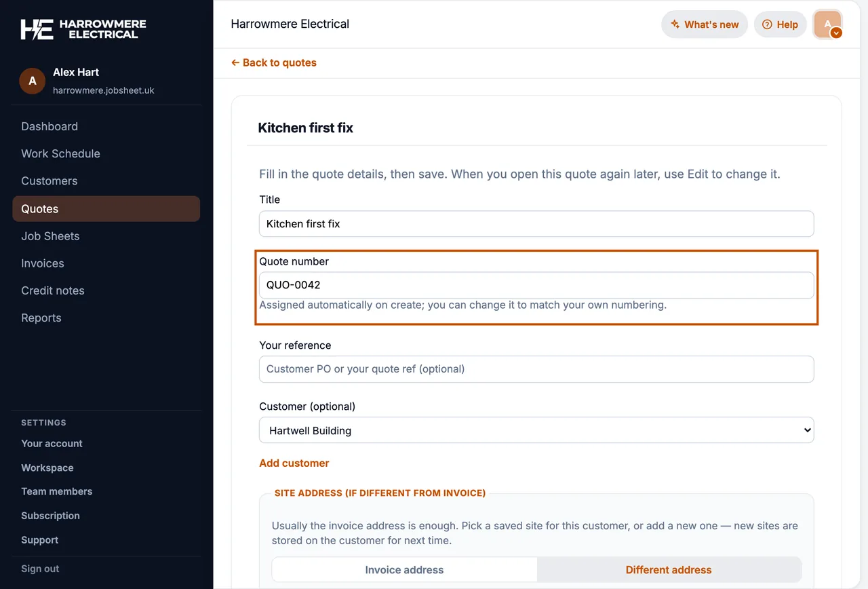Click the Harrowmere Electrical header title

click(290, 24)
